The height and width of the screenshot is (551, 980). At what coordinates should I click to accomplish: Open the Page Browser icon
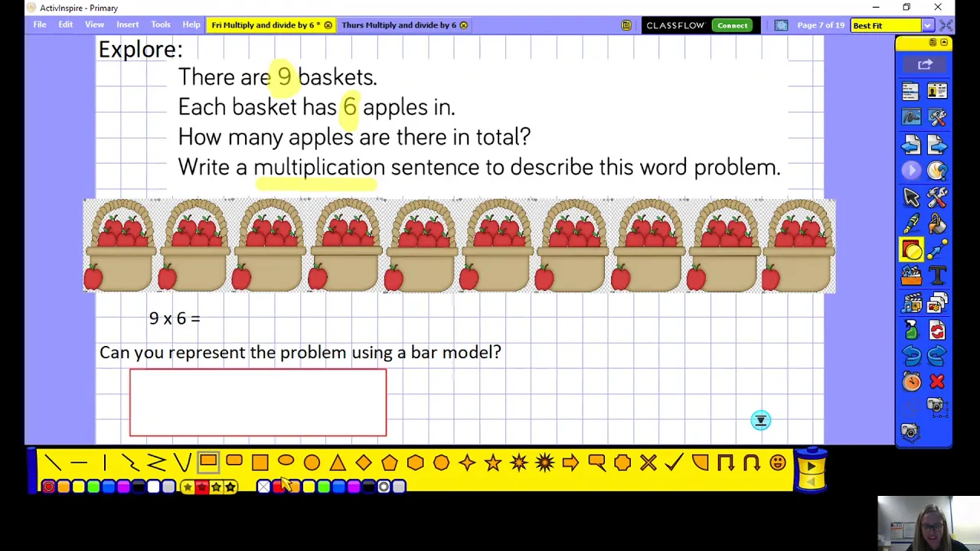[937, 303]
